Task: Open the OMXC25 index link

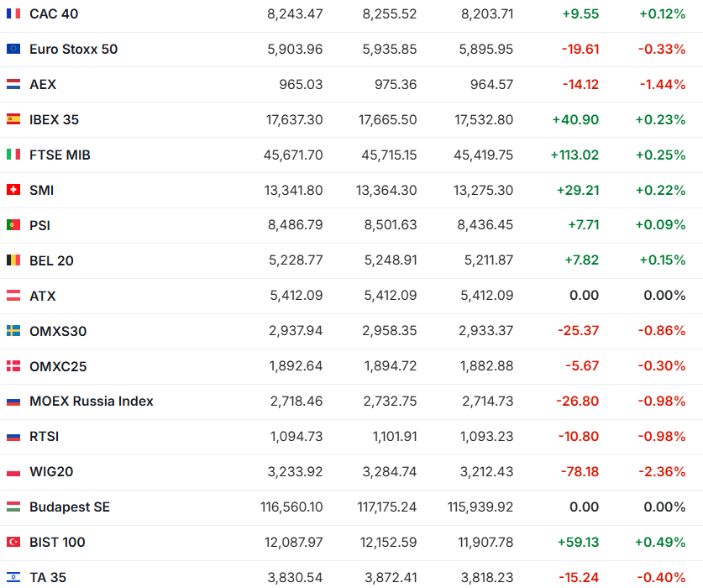Action: pyautogui.click(x=58, y=366)
